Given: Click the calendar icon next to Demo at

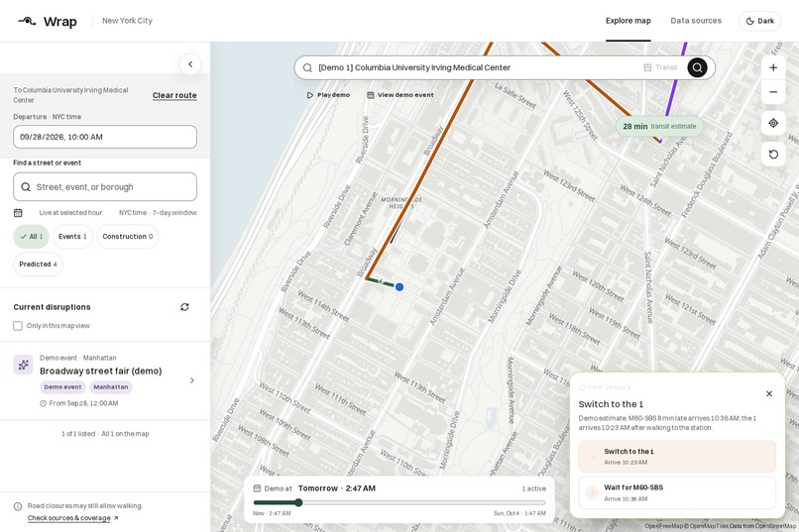Looking at the screenshot, I should tap(258, 488).
